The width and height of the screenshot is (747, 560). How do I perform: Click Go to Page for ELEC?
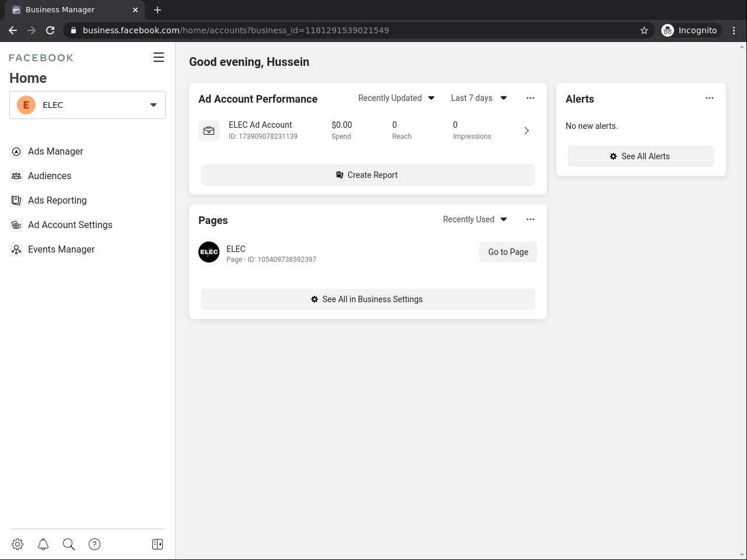(x=508, y=252)
